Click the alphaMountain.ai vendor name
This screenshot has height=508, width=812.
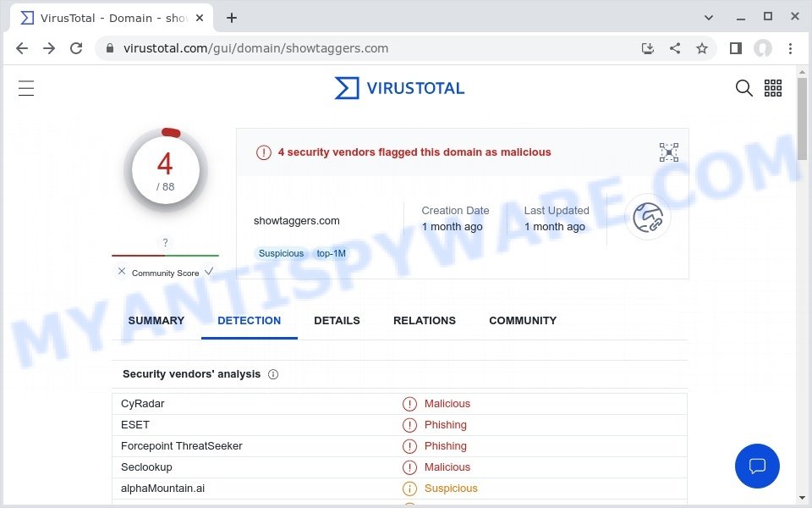[162, 489]
